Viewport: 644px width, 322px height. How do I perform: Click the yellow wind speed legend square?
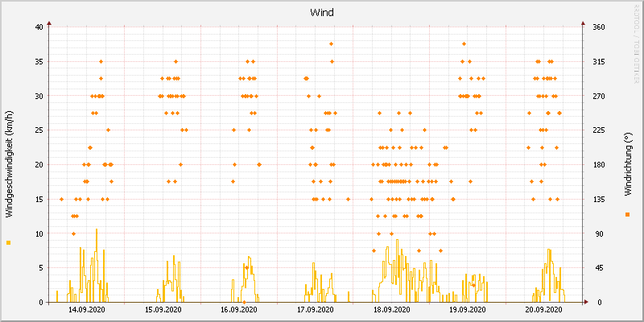[9, 243]
